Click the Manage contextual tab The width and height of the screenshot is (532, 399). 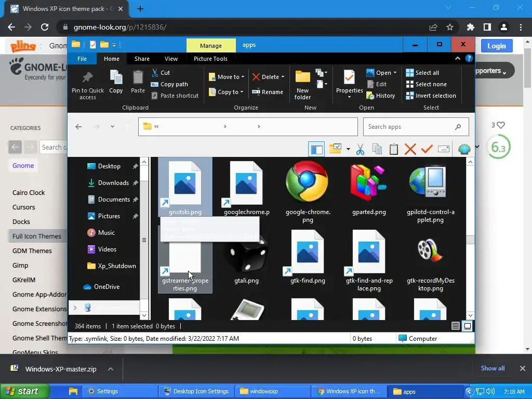coord(211,46)
